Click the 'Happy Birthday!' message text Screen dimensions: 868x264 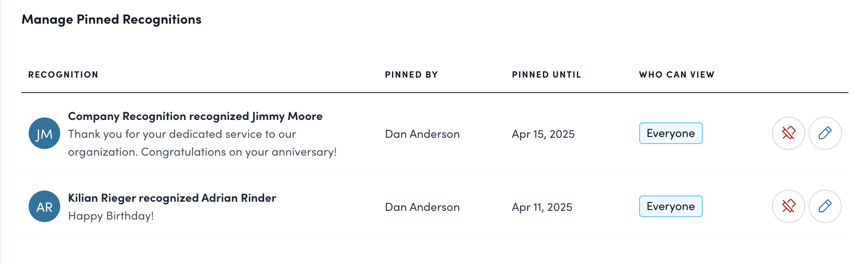point(111,216)
